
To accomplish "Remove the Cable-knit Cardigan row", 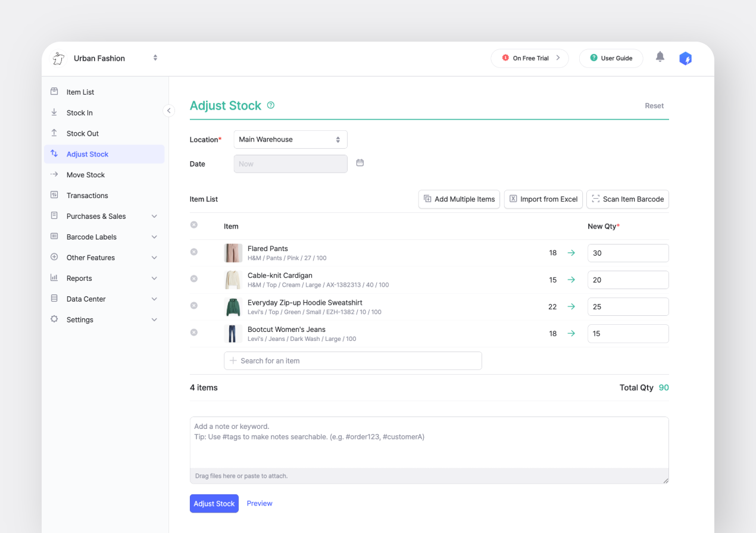I will 193,279.
